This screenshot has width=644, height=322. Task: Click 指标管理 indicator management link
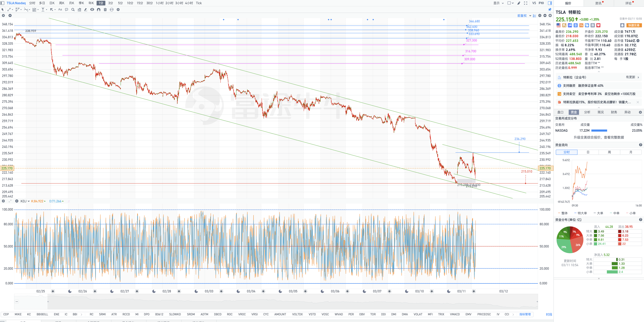525,314
